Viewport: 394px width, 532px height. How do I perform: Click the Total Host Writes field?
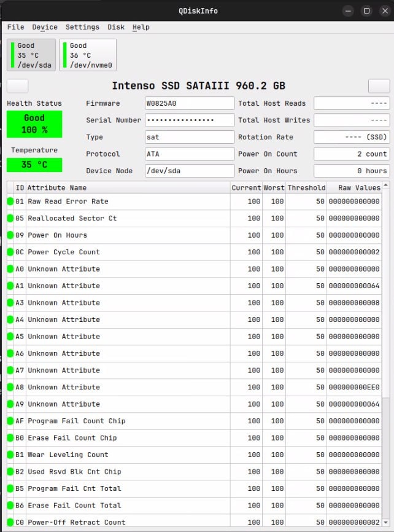[352, 120]
